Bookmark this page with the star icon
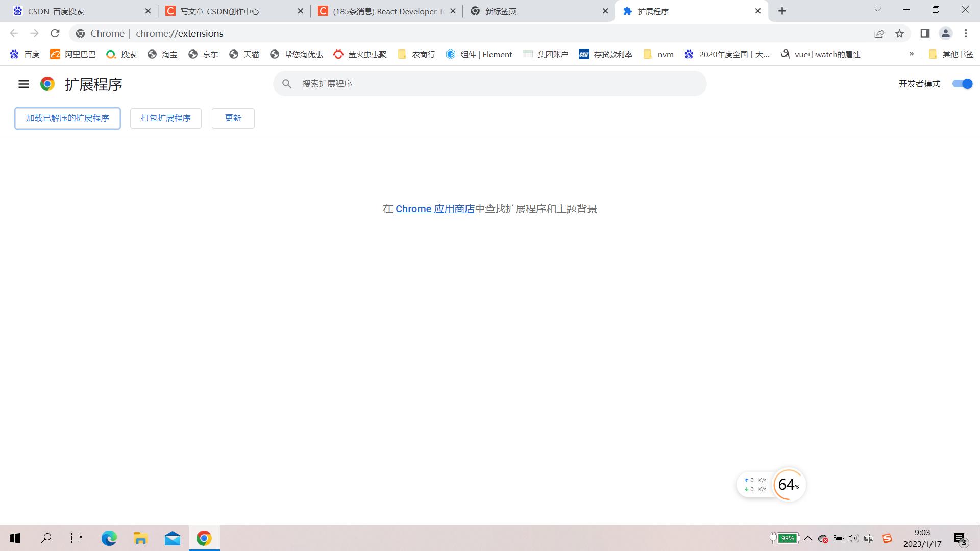Viewport: 980px width, 551px height. 900,33
